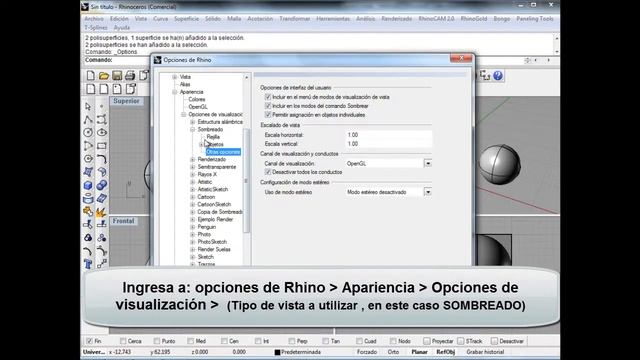Open the Renderizado menu in the menu bar

tap(397, 19)
